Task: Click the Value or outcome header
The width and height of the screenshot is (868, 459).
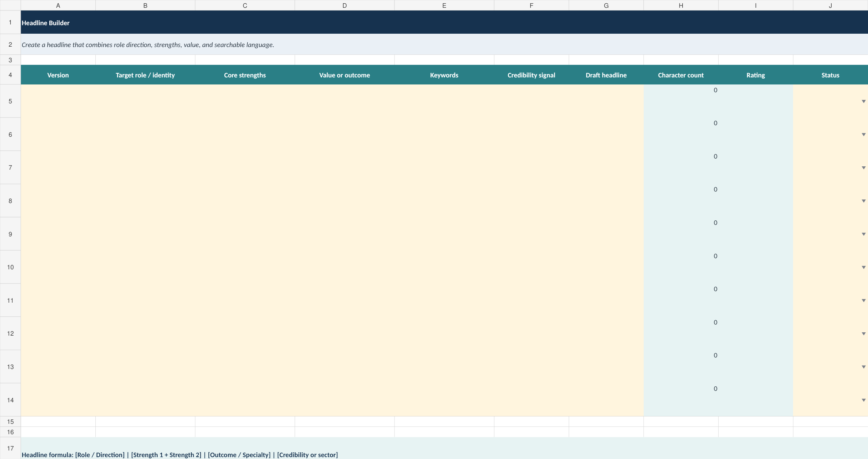Action: click(344, 75)
